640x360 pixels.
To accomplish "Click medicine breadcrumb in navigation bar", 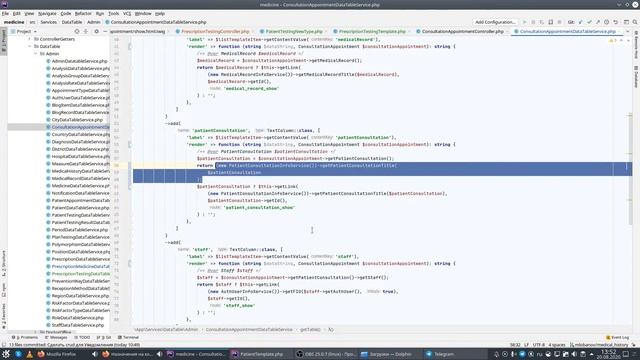I will (14, 22).
